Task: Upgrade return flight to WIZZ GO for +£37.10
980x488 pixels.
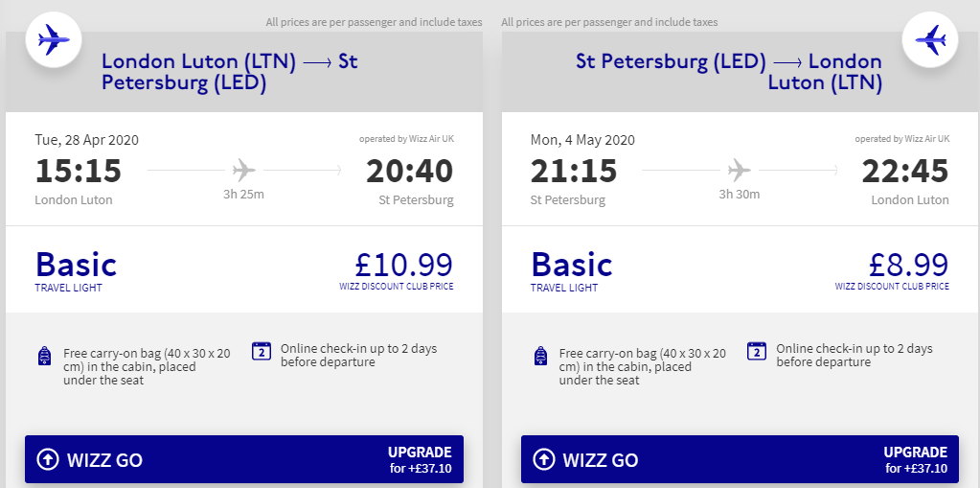Action: click(740, 460)
